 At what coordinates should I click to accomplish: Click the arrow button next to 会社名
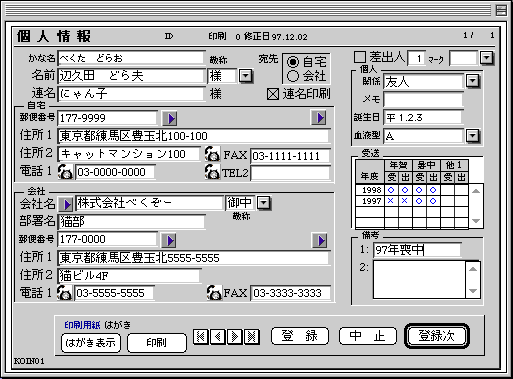point(66,204)
